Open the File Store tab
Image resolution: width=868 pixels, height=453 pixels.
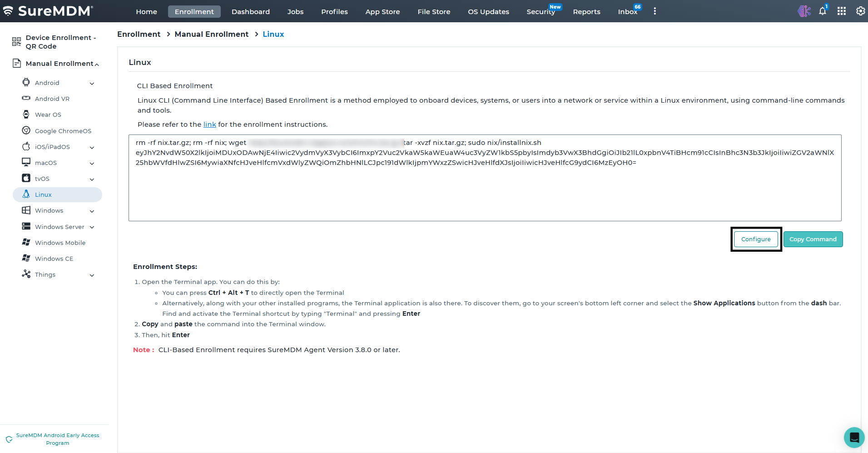(434, 12)
